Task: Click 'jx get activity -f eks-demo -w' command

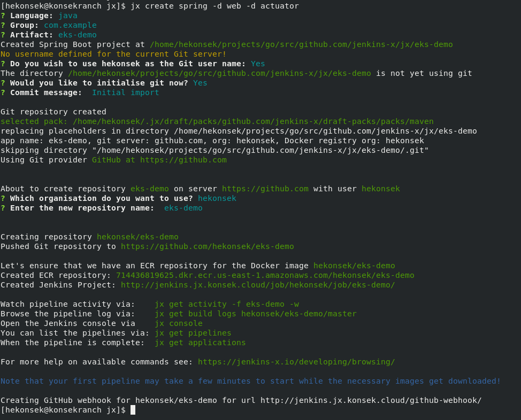Action: [227, 305]
